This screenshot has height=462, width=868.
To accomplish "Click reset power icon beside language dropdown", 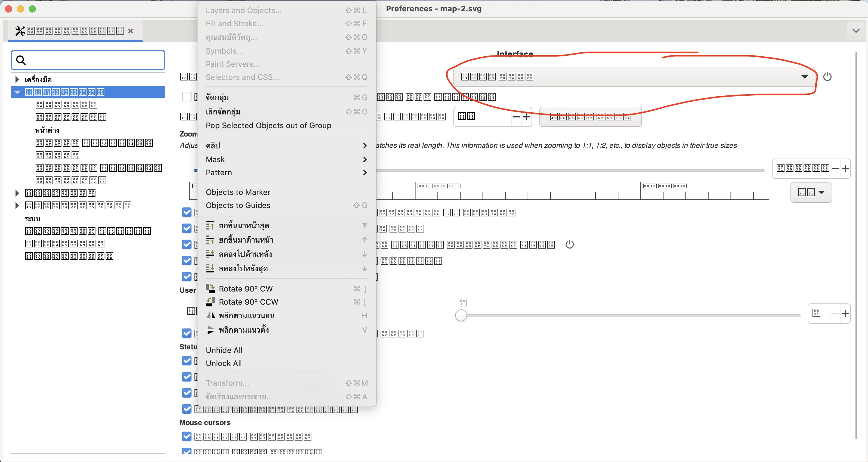I will pos(827,77).
